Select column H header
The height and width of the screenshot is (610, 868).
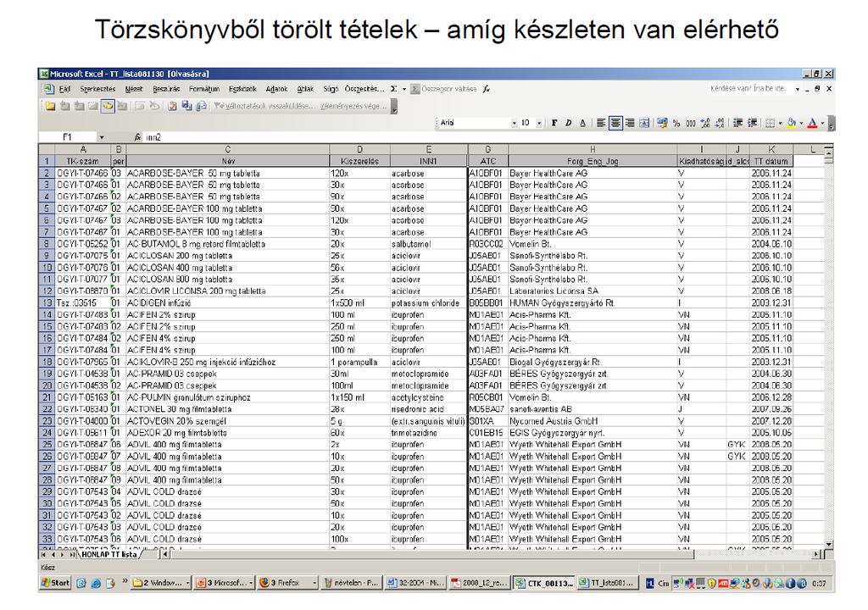click(x=593, y=149)
